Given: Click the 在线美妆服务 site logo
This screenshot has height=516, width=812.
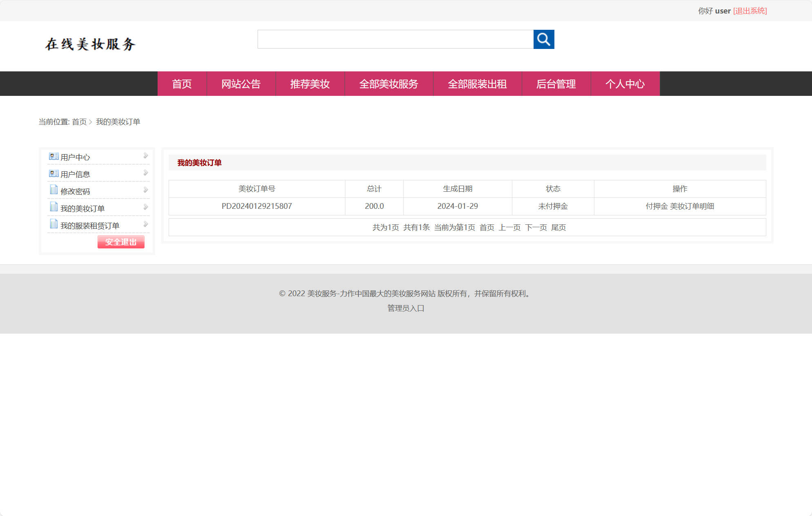Looking at the screenshot, I should 91,44.
